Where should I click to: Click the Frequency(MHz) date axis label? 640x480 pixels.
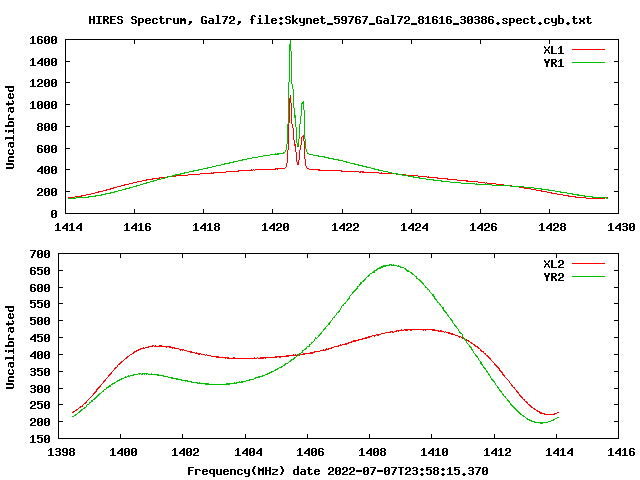tap(338, 471)
